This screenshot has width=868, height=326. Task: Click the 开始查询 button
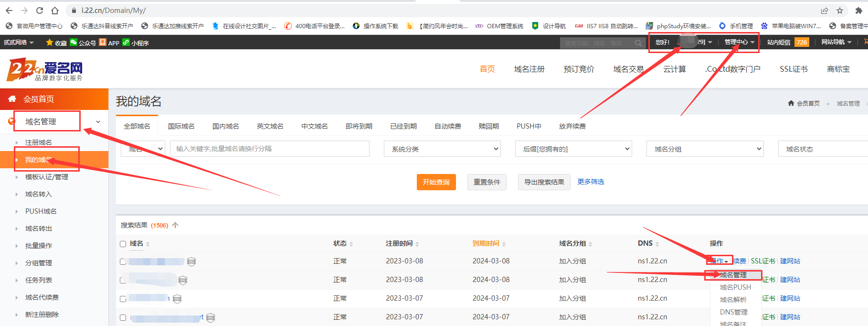(x=436, y=182)
